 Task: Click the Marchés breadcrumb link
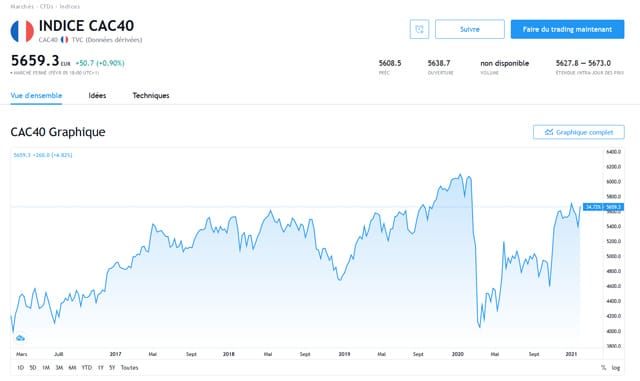tap(22, 7)
